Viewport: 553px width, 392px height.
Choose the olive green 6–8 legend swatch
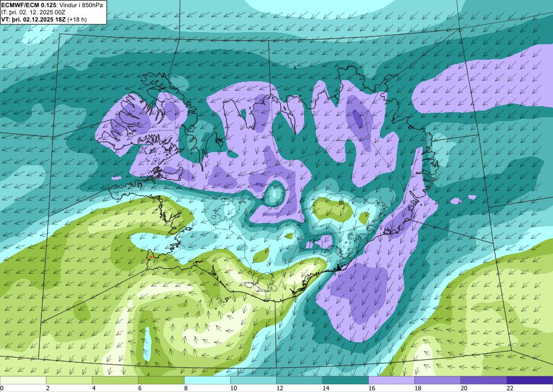click(161, 380)
